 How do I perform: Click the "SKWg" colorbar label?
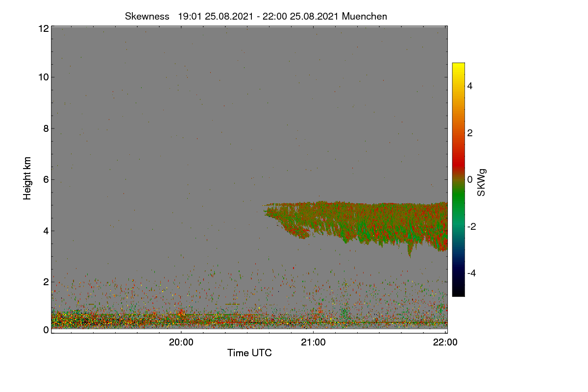click(x=482, y=182)
